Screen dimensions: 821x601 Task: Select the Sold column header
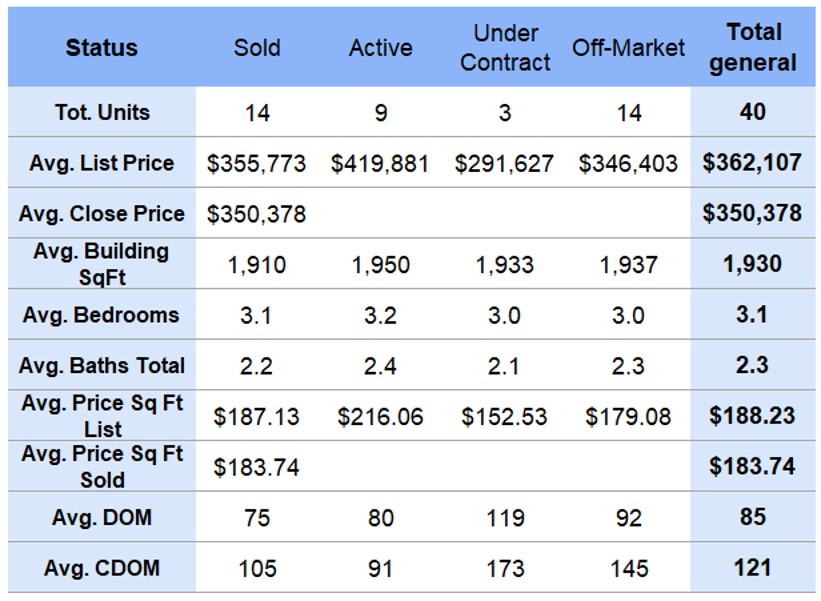(x=257, y=48)
